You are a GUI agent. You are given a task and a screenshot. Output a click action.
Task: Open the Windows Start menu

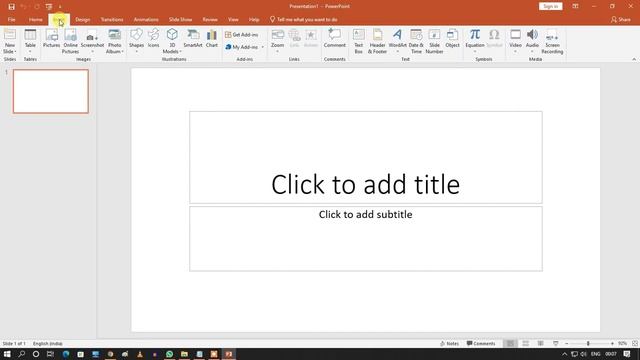point(7,354)
